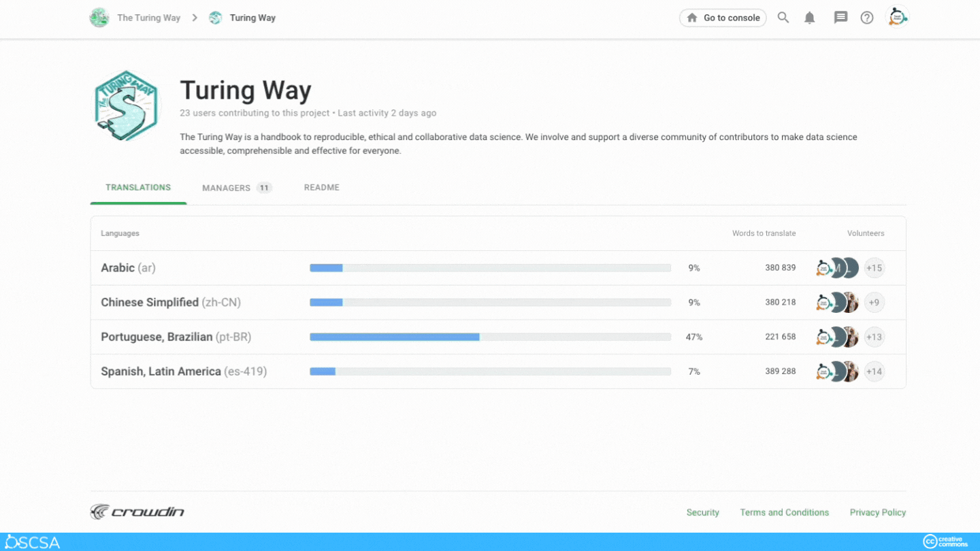Click the help question mark icon
The height and width of the screenshot is (551, 980).
coord(867,18)
